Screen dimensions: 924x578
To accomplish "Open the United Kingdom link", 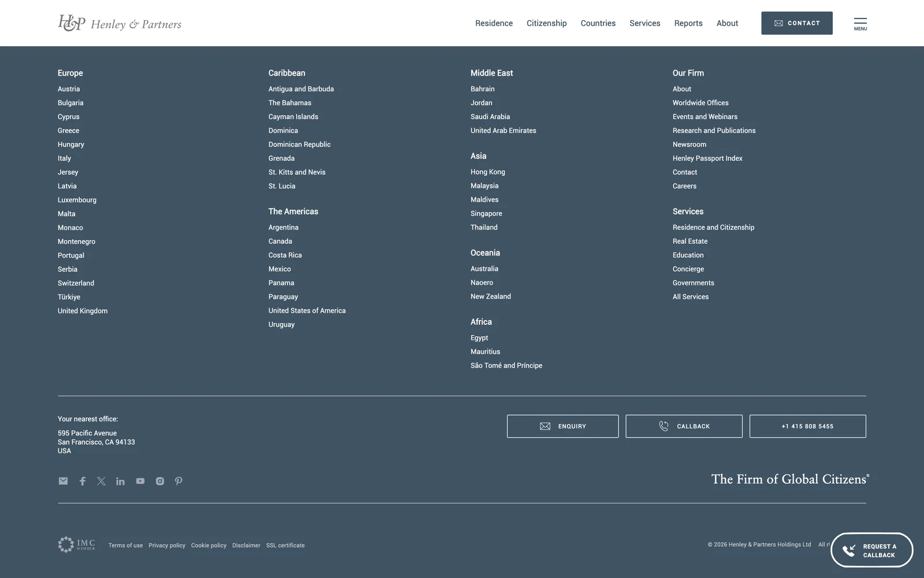I will [x=83, y=311].
